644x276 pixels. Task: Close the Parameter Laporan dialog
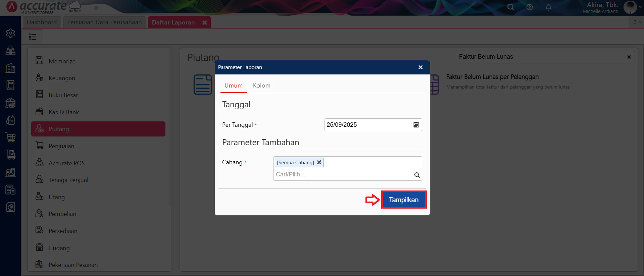[420, 67]
